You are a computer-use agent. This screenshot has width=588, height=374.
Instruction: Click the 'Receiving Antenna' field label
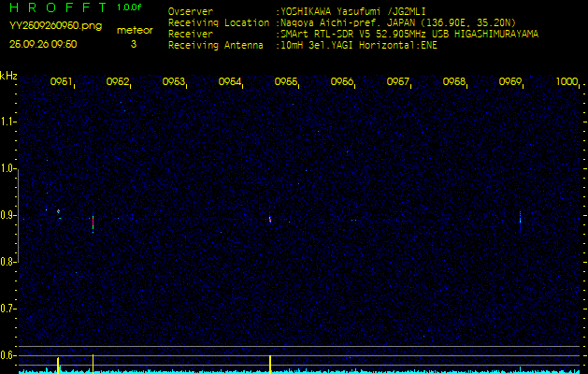216,46
